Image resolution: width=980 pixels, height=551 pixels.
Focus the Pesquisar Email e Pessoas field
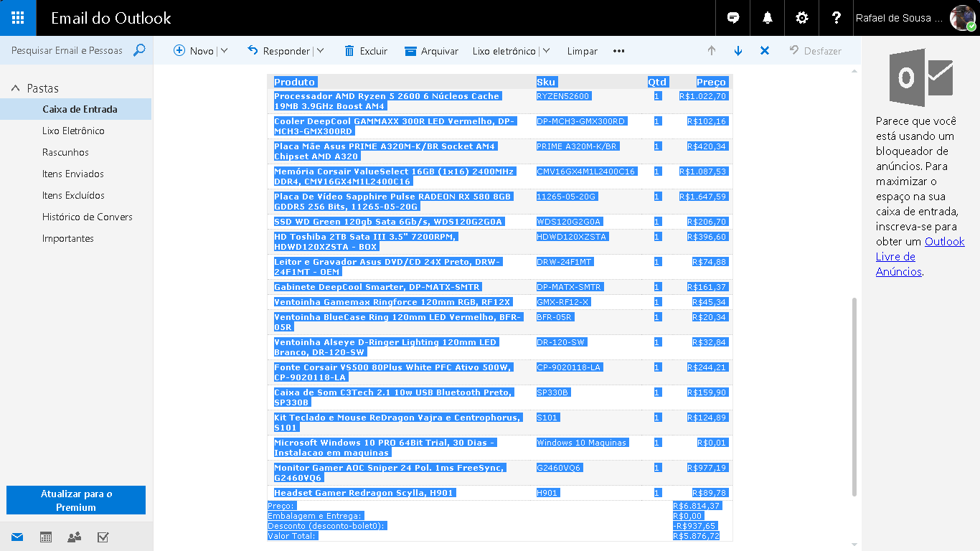click(x=67, y=51)
